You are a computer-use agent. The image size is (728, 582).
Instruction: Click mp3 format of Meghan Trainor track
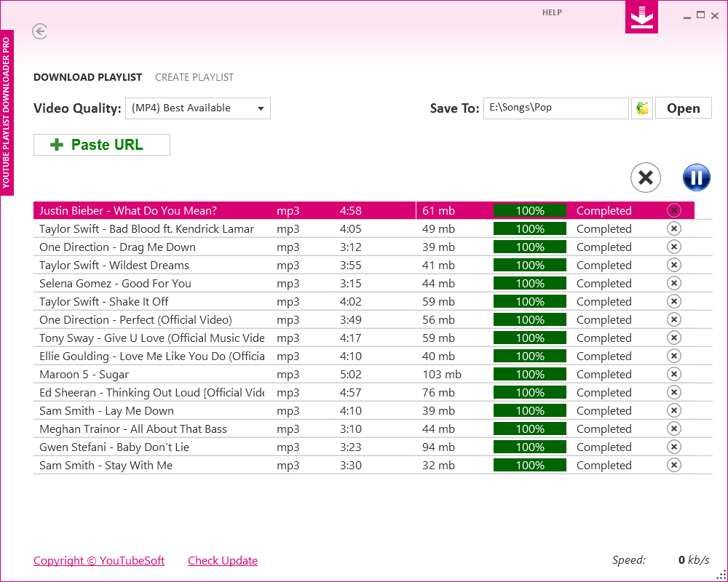point(288,429)
